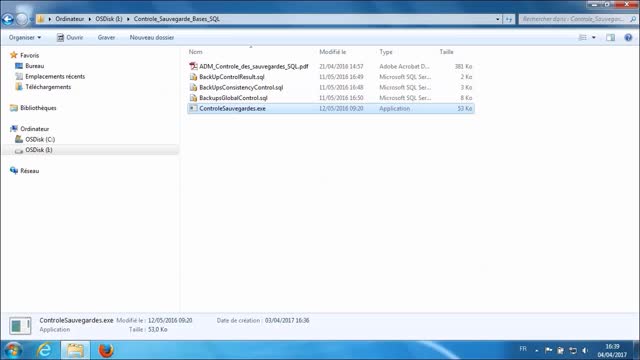
Task: Go back with the Back arrow button
Action: click(x=8, y=19)
